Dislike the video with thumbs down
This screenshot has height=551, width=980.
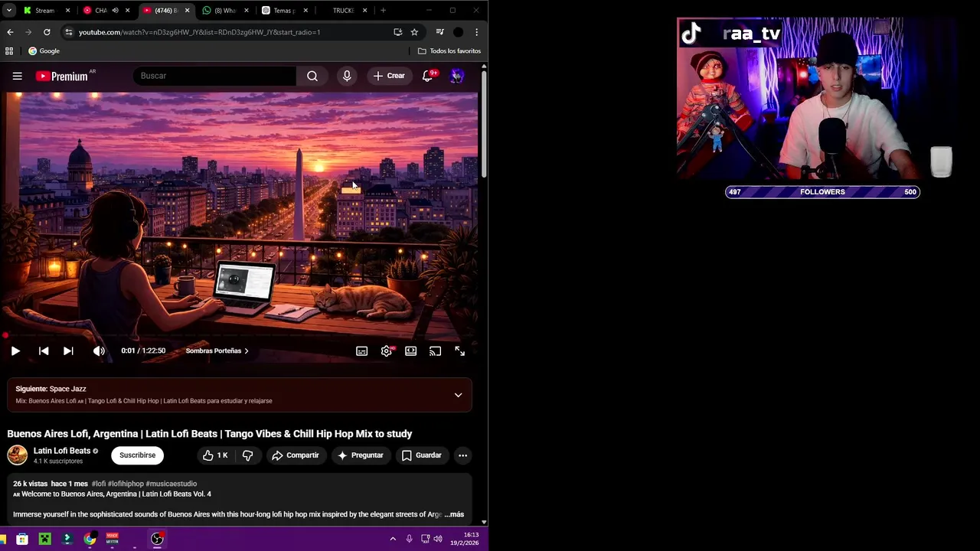pyautogui.click(x=248, y=455)
